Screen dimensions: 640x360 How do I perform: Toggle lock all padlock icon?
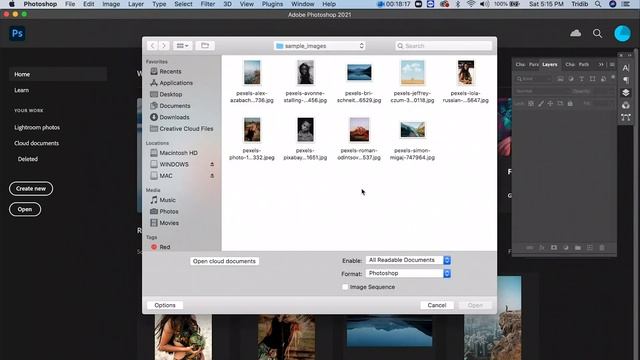point(570,104)
